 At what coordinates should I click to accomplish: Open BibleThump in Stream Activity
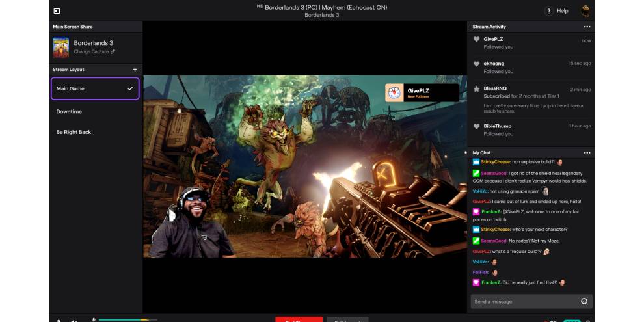click(x=498, y=126)
